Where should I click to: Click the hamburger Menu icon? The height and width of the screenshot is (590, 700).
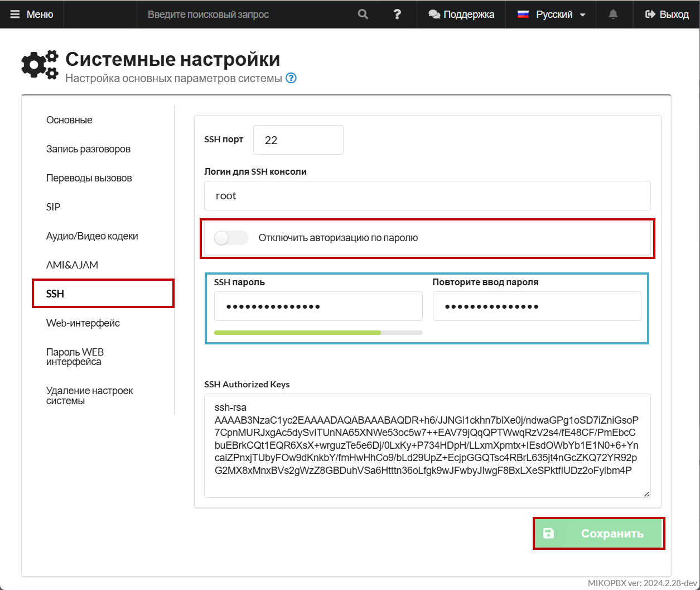(x=15, y=15)
